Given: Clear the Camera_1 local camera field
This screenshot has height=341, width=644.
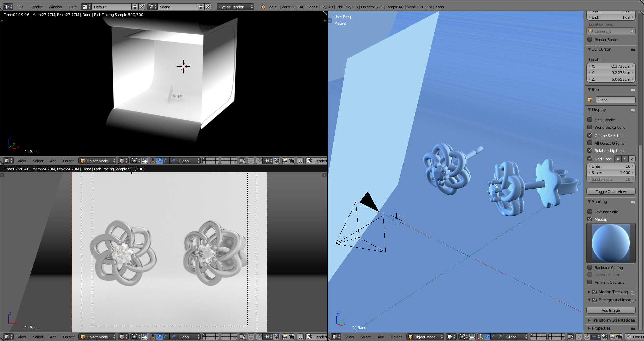Looking at the screenshot, I should (x=632, y=31).
